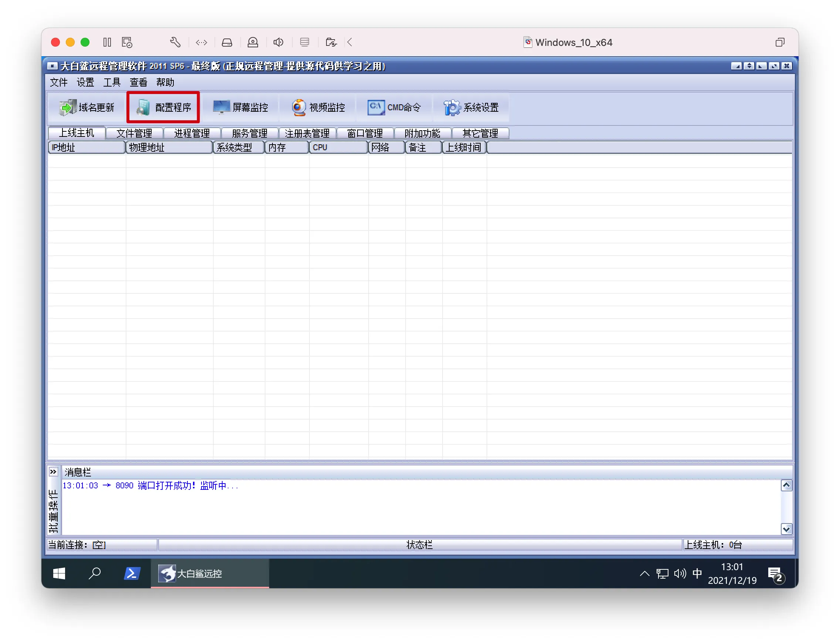840x643 pixels.
Task: Click the 8090 端口打开成功 log message
Action: (150, 486)
